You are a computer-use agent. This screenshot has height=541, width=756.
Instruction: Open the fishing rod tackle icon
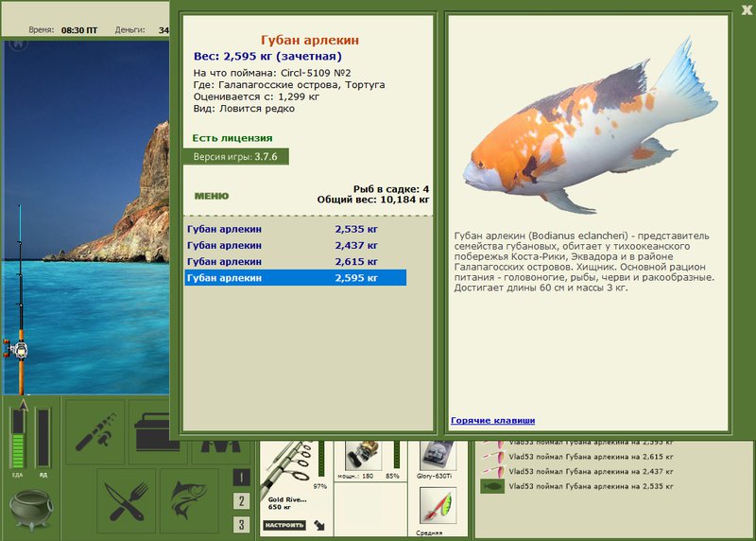click(x=95, y=432)
